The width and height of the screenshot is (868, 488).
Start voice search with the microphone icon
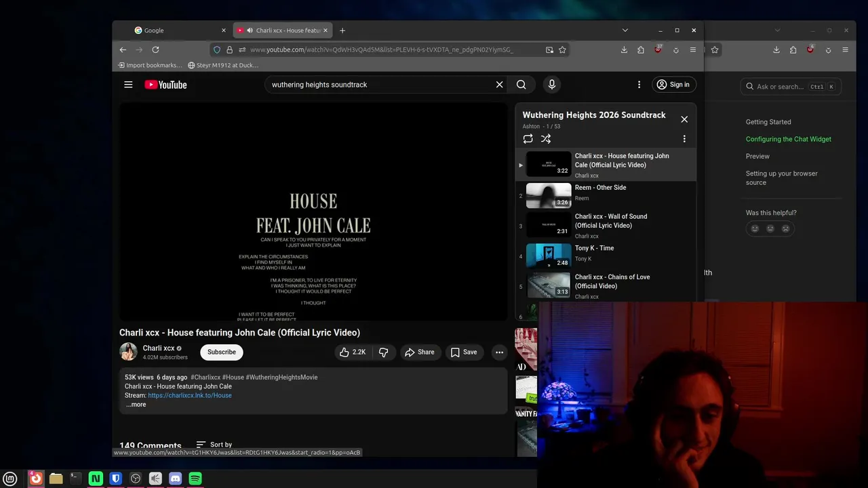click(552, 85)
